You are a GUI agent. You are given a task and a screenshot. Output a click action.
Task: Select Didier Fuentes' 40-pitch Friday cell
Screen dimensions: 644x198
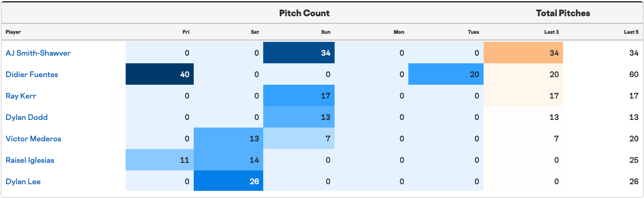click(x=159, y=75)
